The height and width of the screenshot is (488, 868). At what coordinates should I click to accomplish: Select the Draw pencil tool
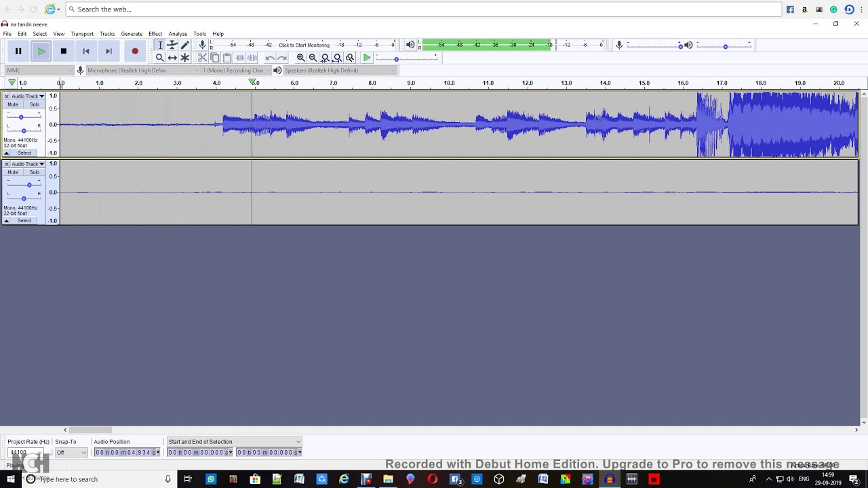pos(184,45)
